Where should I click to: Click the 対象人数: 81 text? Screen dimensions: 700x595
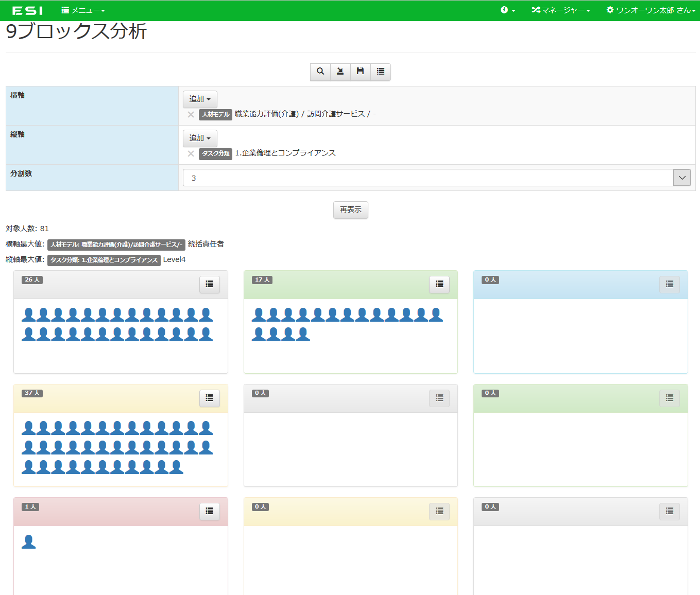pos(27,229)
